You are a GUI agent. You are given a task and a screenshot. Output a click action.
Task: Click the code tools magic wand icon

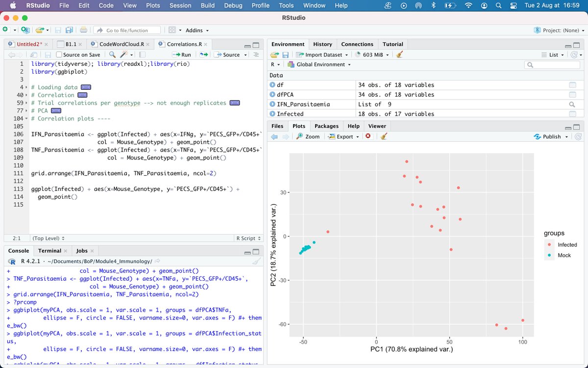tap(124, 54)
